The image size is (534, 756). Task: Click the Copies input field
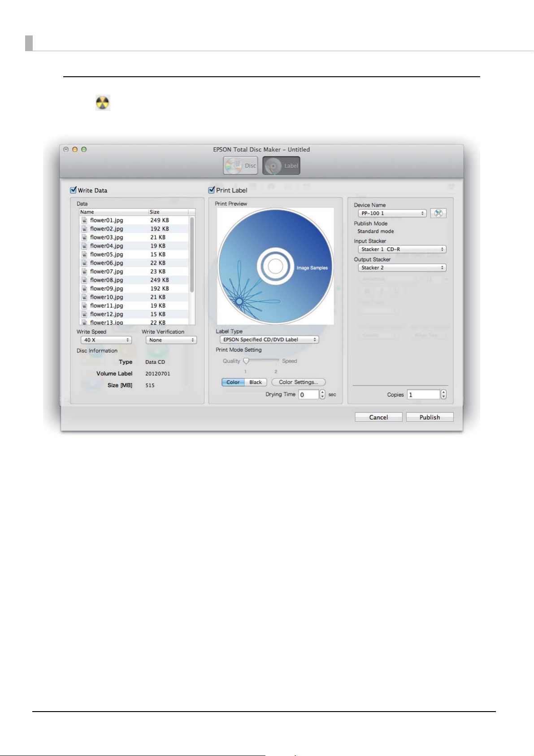click(x=424, y=395)
